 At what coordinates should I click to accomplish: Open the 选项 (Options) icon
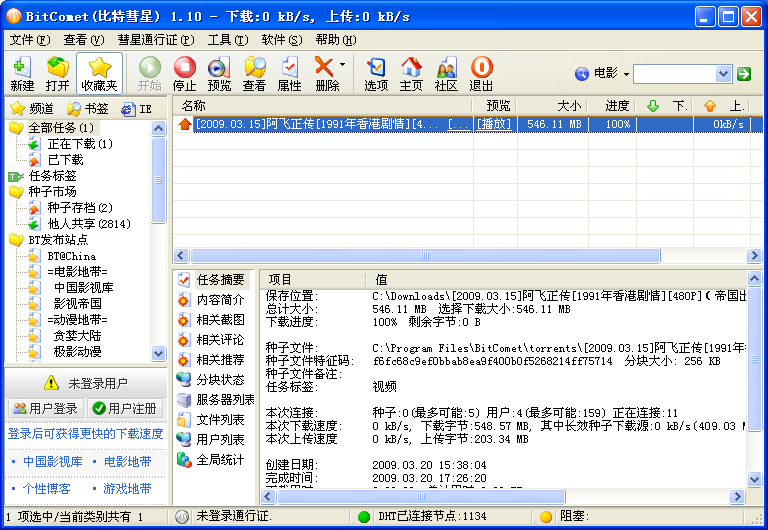point(376,73)
